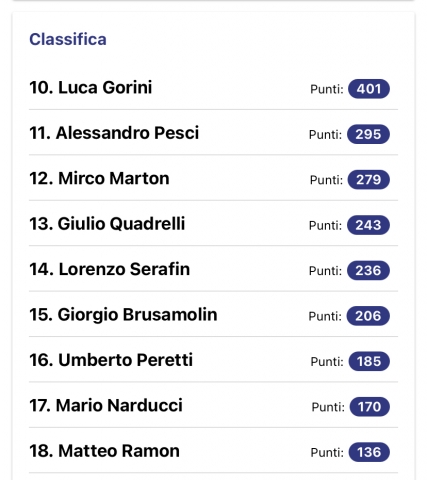Click the Punti label beside 401
Viewport: 427px width, 480px height.
pyautogui.click(x=327, y=89)
